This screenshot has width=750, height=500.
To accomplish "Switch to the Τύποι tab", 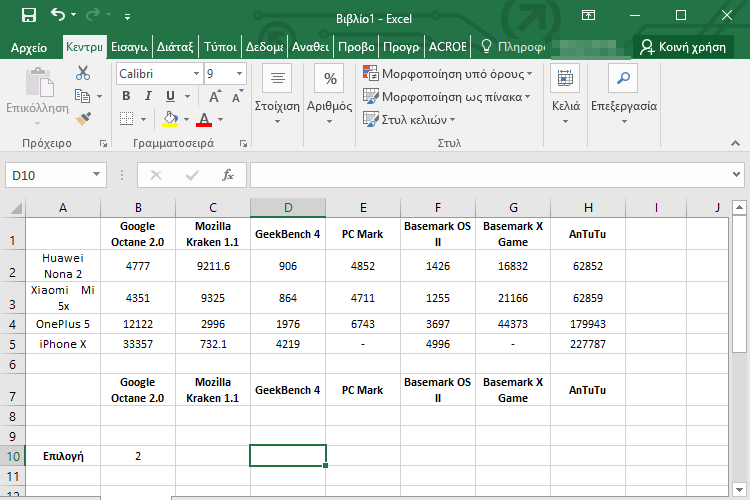I will [220, 47].
